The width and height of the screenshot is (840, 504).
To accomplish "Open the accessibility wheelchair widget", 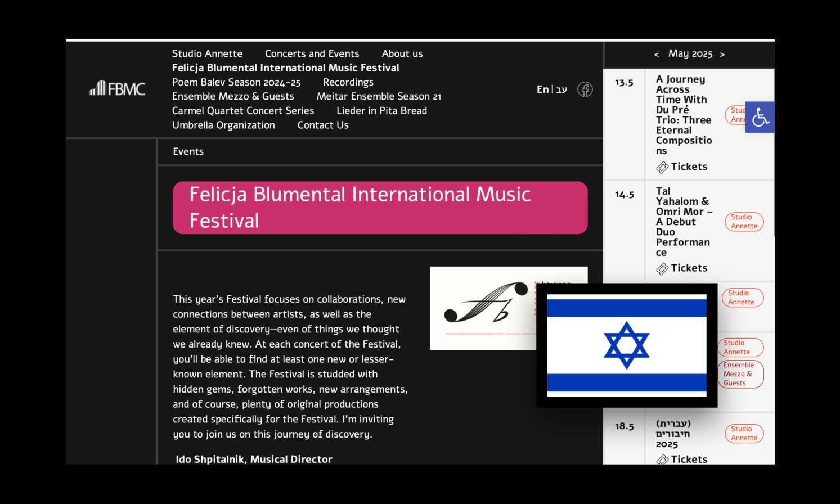I will coord(760,117).
